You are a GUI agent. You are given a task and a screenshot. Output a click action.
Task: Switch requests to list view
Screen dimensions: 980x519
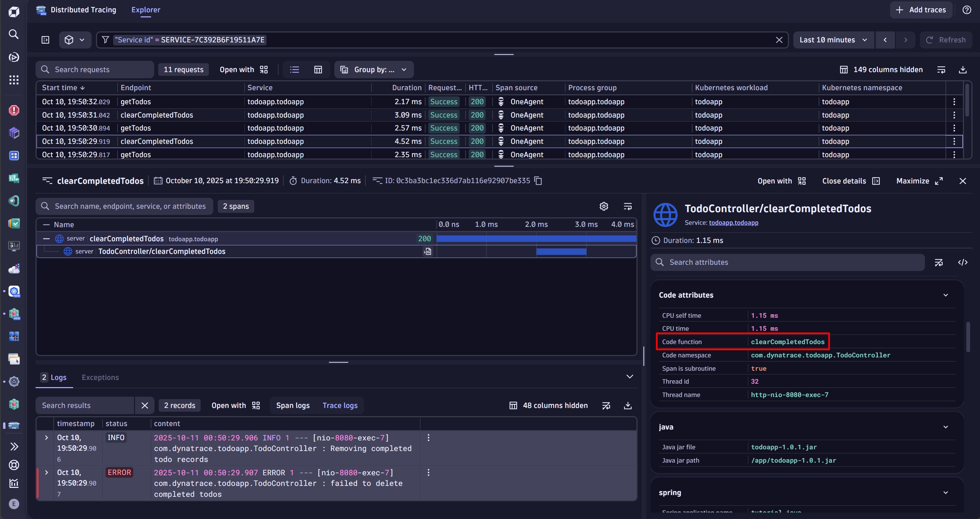294,70
